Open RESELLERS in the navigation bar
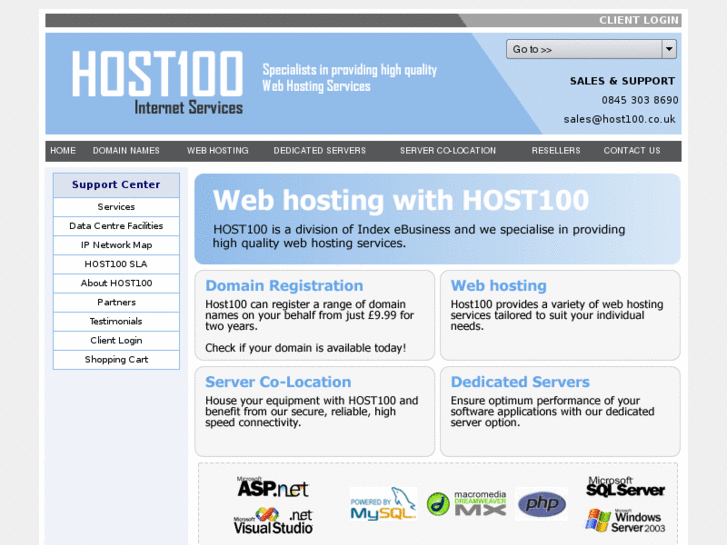The height and width of the screenshot is (545, 727). click(x=556, y=151)
